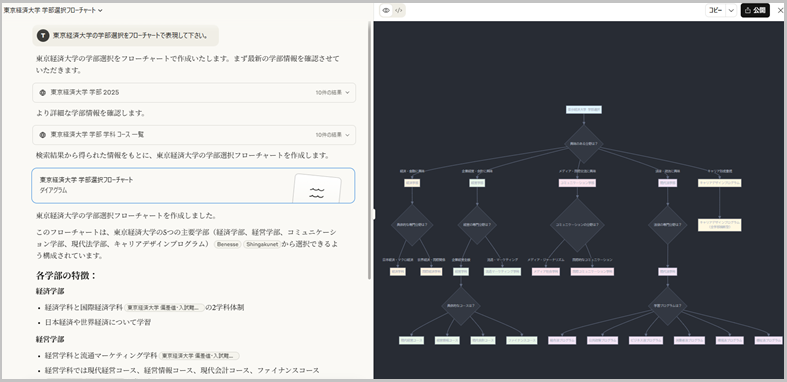Screen dimensions: 787x382
Task: Click the globe icon beside 学部 2025 search
Action: 43,92
